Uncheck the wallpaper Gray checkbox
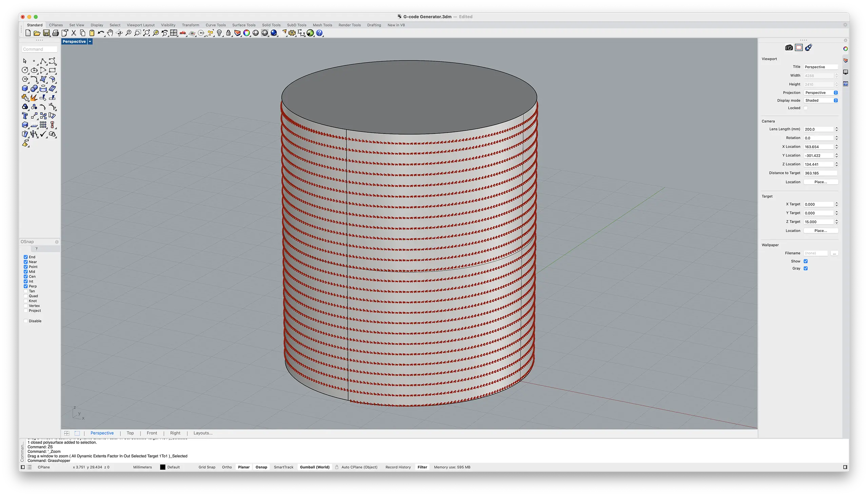Viewport: 868px width, 496px height. (x=806, y=269)
